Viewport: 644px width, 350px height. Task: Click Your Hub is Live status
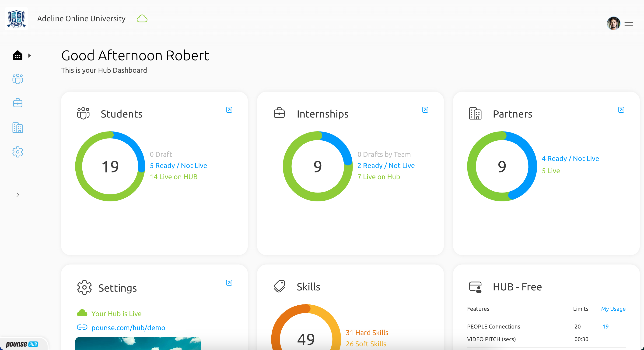(x=116, y=314)
